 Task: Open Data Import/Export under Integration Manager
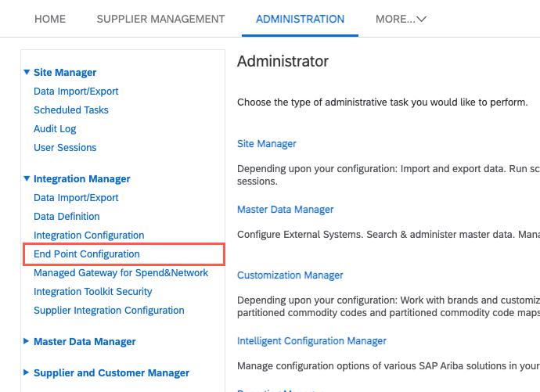[76, 198]
